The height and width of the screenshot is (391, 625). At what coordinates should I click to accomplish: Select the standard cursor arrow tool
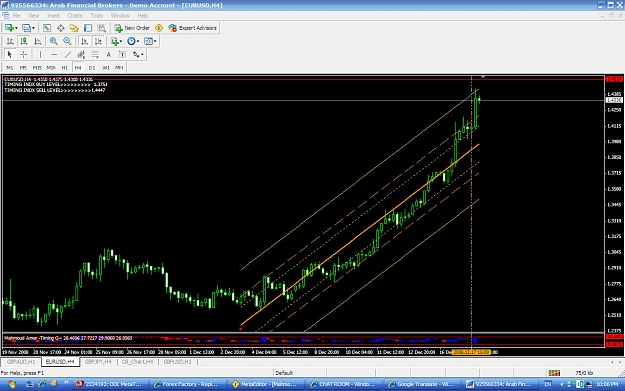coord(10,54)
